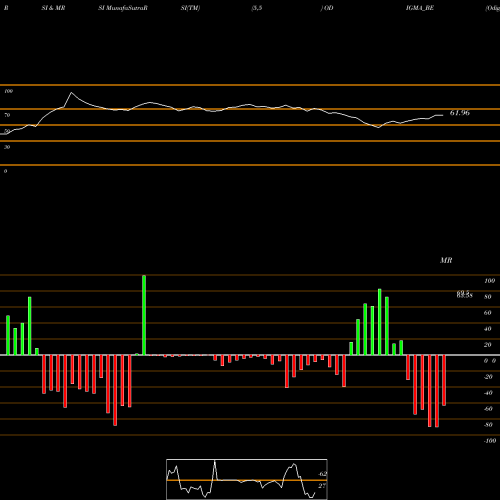500x500 pixels.
Task: Click the -80 label on MR axis
Action: point(488,425)
